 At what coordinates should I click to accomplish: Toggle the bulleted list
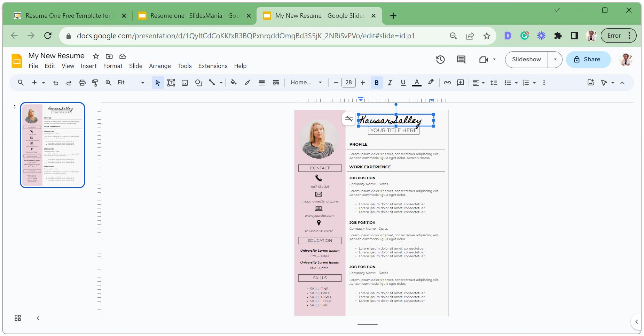(508, 83)
